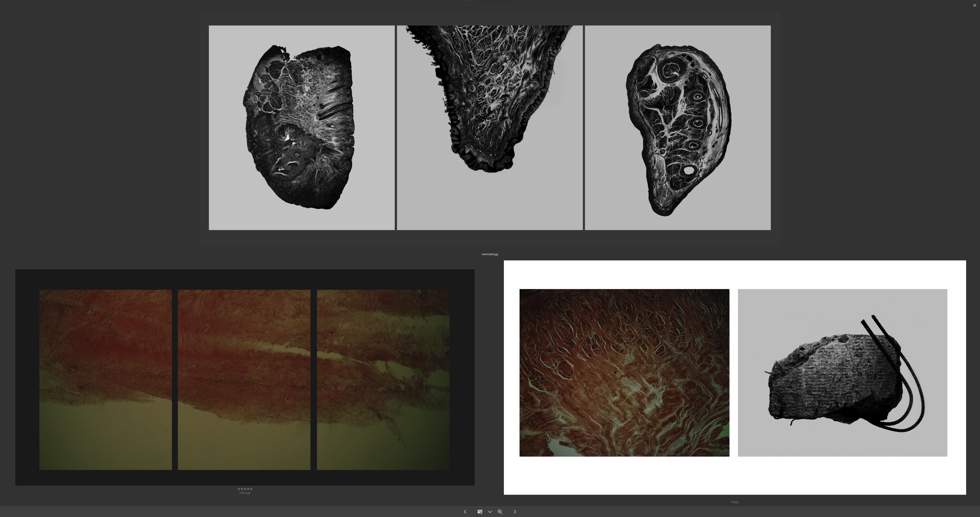Expand the moodboard dropdown chevron
This screenshot has width=980, height=517.
tap(490, 512)
